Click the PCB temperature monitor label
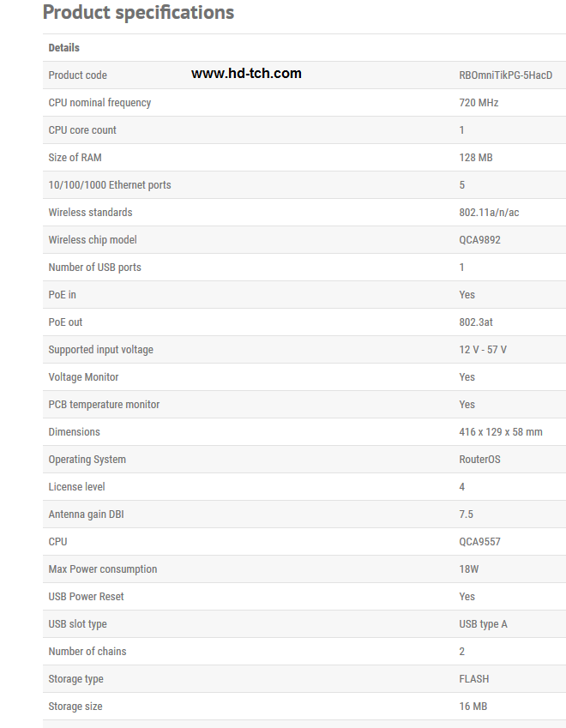The height and width of the screenshot is (728, 566). [x=104, y=405]
